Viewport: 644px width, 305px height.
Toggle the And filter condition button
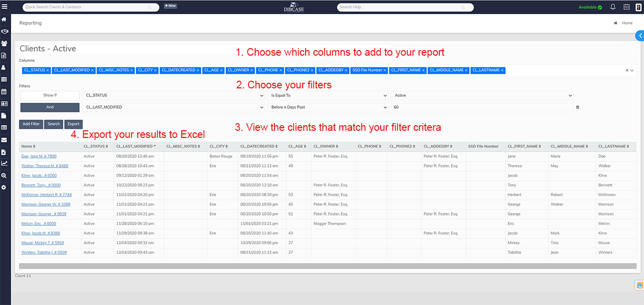click(x=49, y=107)
